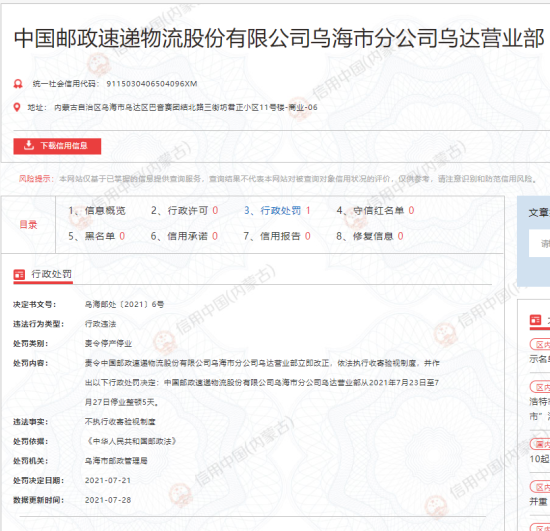Select credit code 911503040650409 6XM text
Image resolution: width=550 pixels, height=531 pixels.
152,84
